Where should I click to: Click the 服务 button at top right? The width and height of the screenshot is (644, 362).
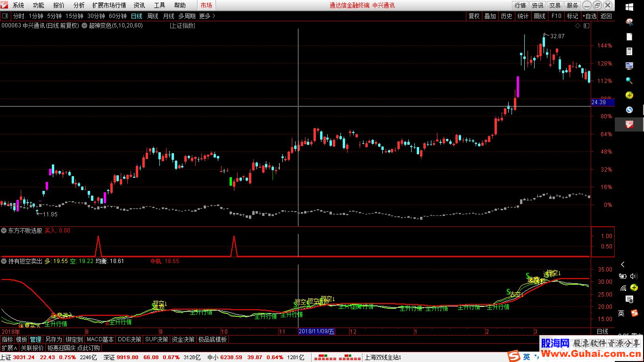click(x=572, y=5)
